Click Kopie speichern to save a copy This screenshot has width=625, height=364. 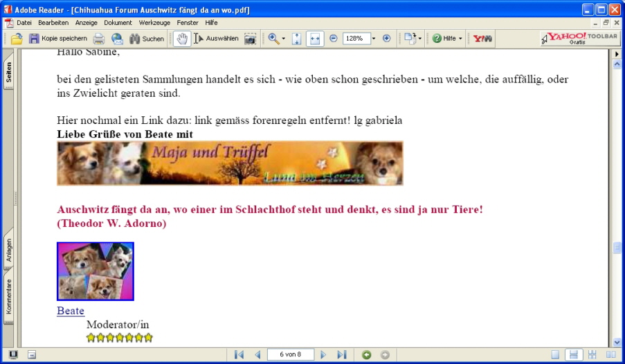tap(58, 39)
